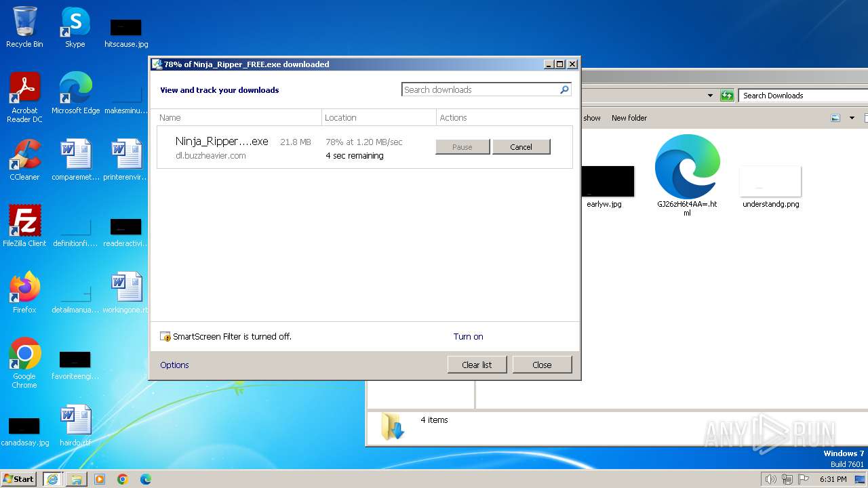Cancel the Ninja_Ripper download
This screenshot has height=488, width=868.
coord(521,147)
